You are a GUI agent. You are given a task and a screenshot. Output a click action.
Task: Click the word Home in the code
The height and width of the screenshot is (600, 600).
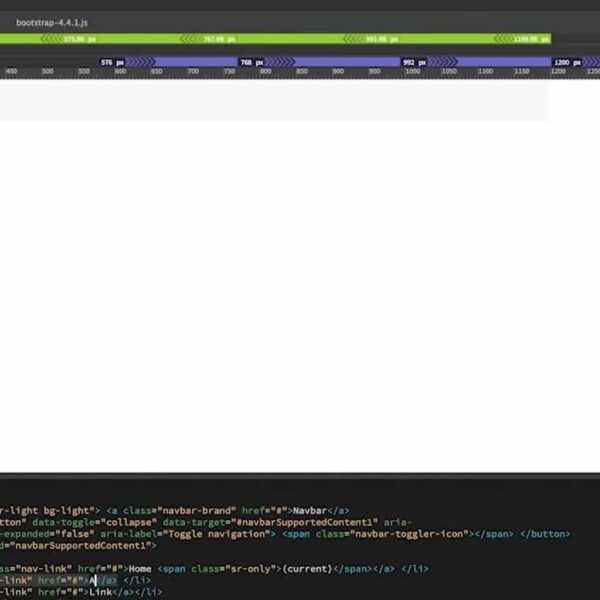140,568
